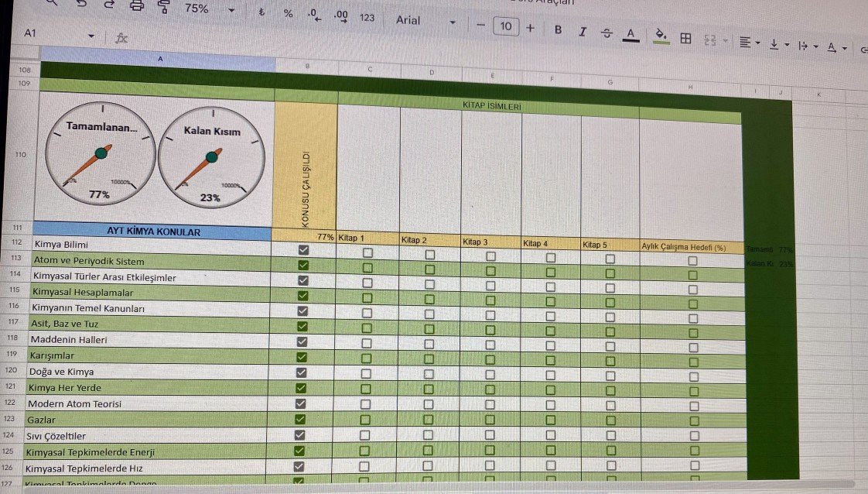Print the spreadsheet using the printer icon
The image size is (868, 494).
[137, 5]
